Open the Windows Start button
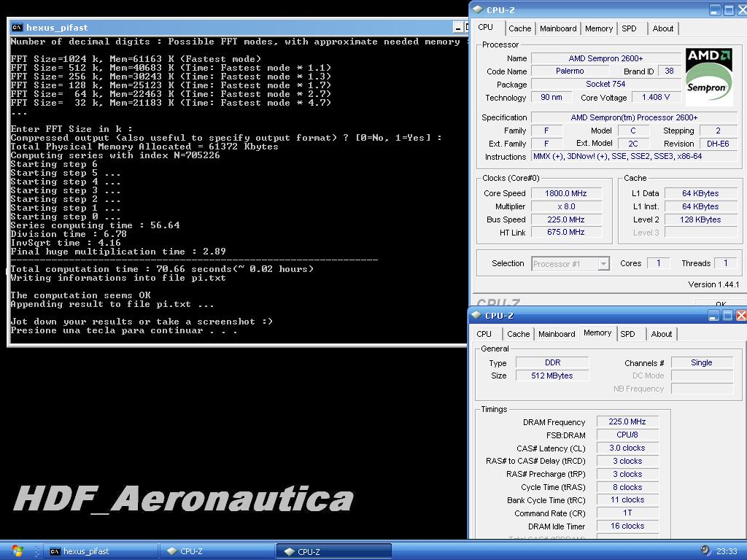 click(18, 551)
